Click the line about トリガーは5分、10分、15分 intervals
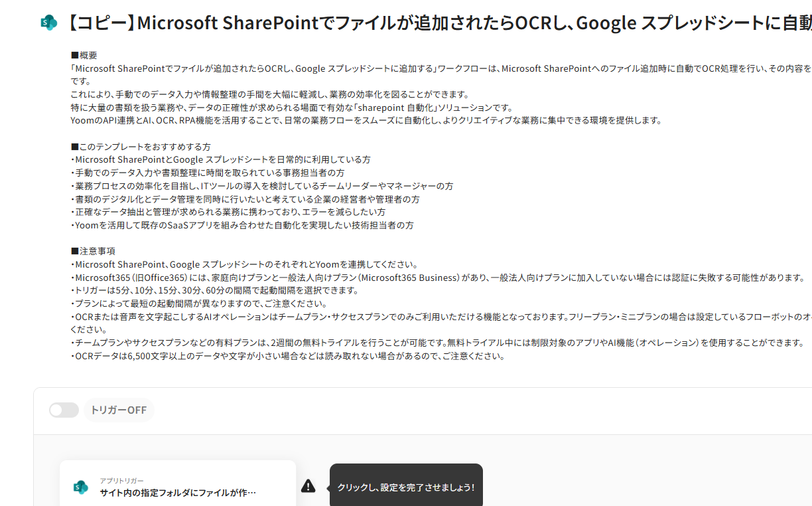 pos(214,290)
